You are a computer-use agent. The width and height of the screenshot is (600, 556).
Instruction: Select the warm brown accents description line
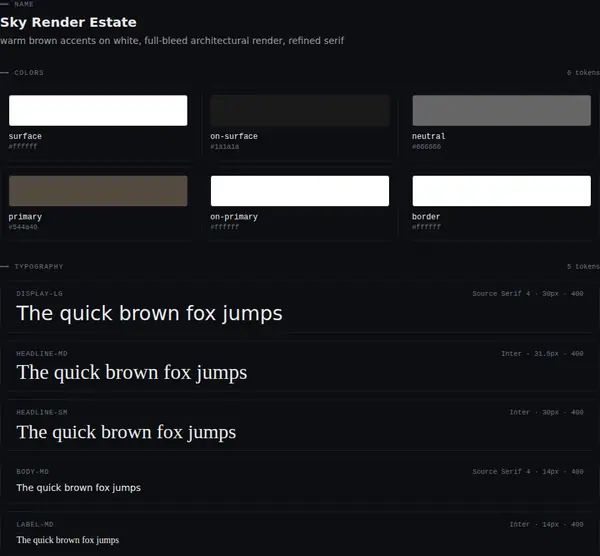(x=172, y=41)
